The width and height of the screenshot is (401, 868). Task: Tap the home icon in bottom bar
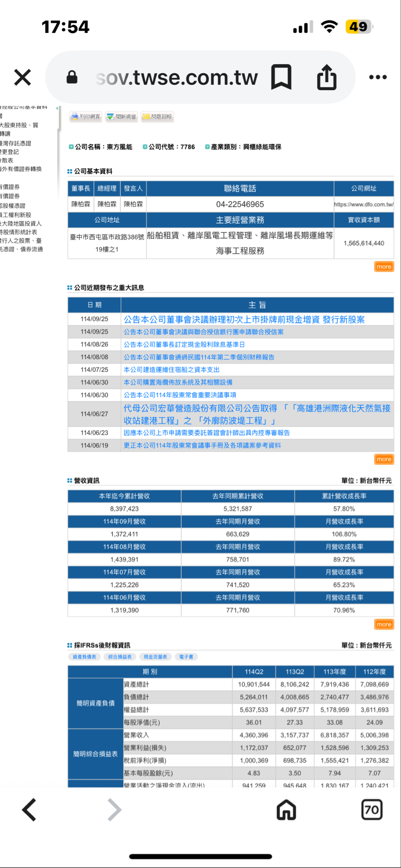pos(286,810)
